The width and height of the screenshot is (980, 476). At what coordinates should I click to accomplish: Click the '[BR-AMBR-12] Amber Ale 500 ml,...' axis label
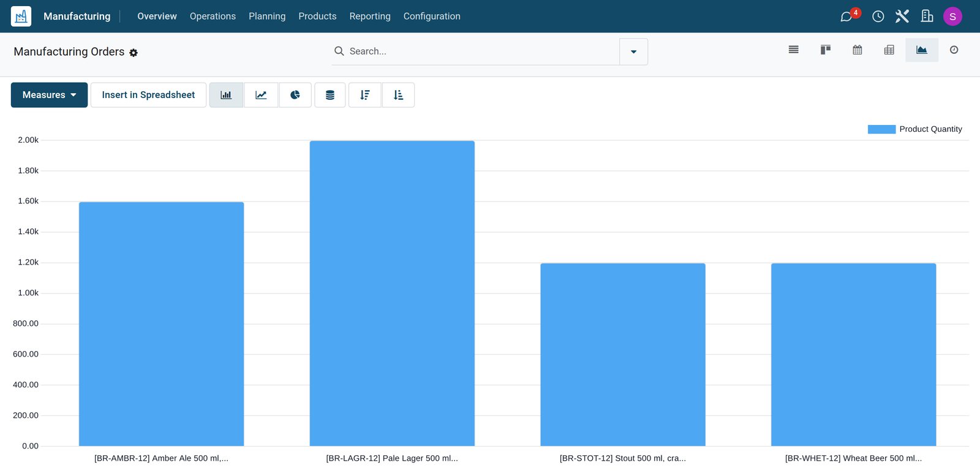161,458
